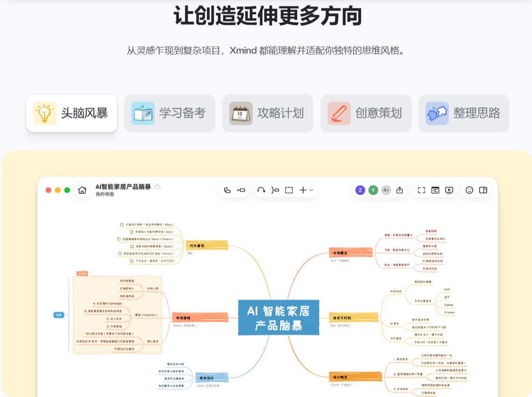The image size is (532, 397).
Task: Click the 我的导图 folder label
Action: tap(105, 194)
